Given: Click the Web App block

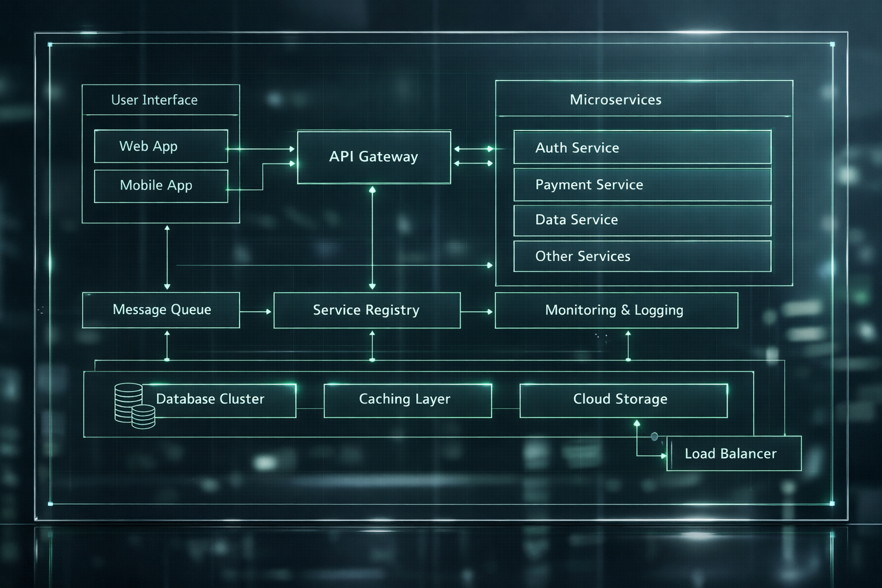Looking at the screenshot, I should click(161, 146).
